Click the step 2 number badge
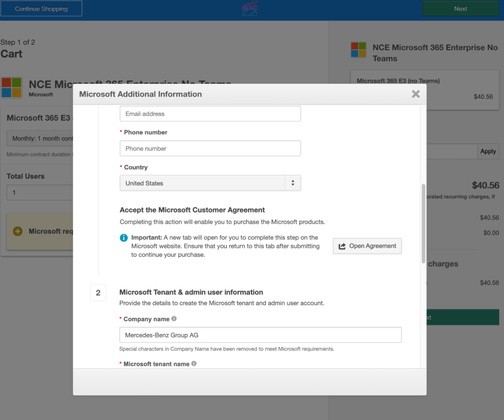This screenshot has width=504, height=420. (x=98, y=293)
